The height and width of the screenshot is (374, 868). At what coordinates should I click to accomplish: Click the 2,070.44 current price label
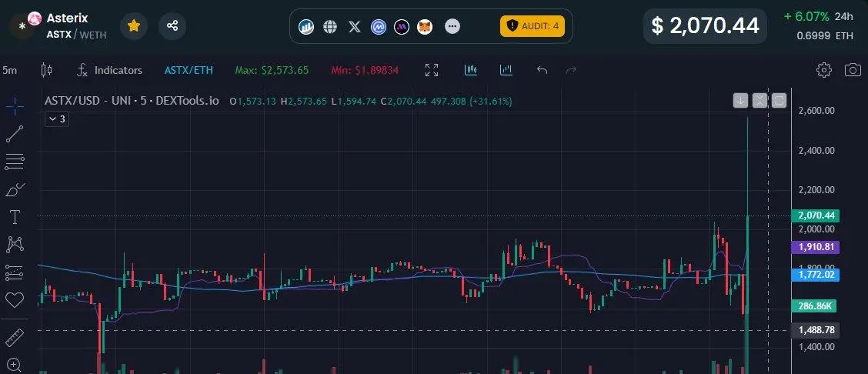coord(816,215)
